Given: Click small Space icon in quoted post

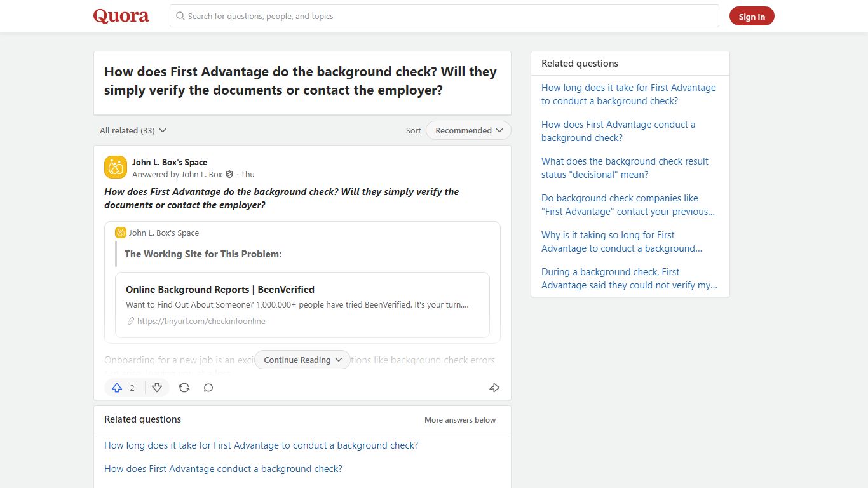Looking at the screenshot, I should pyautogui.click(x=121, y=233).
